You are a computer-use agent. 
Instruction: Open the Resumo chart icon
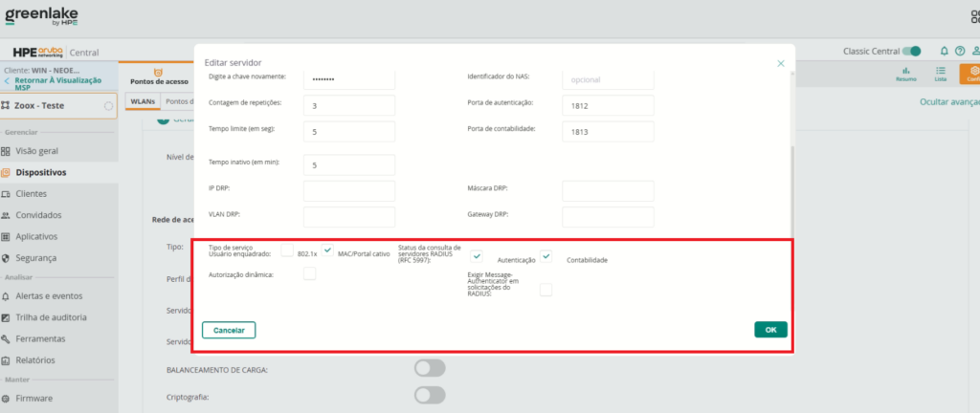coord(906,75)
